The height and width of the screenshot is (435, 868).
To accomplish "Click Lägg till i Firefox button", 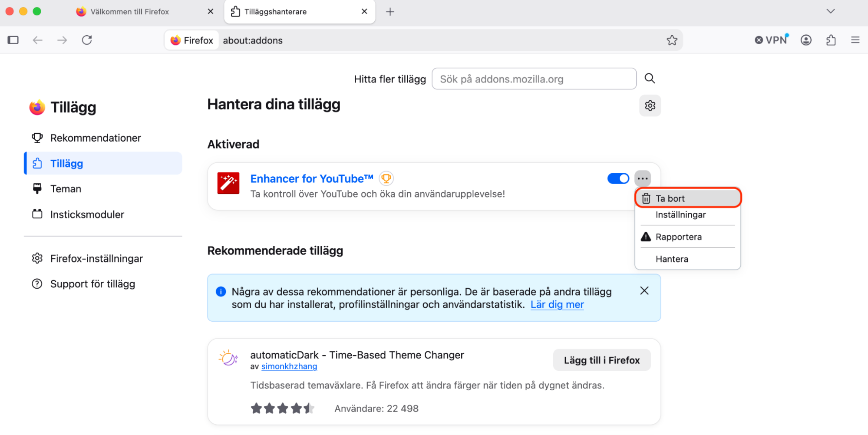I will click(601, 360).
